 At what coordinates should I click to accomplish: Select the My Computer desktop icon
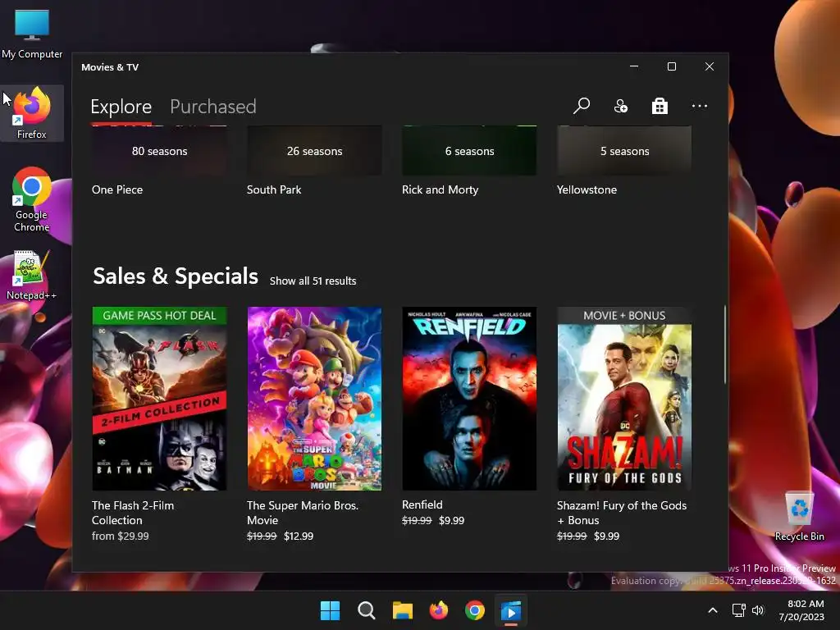[32, 34]
